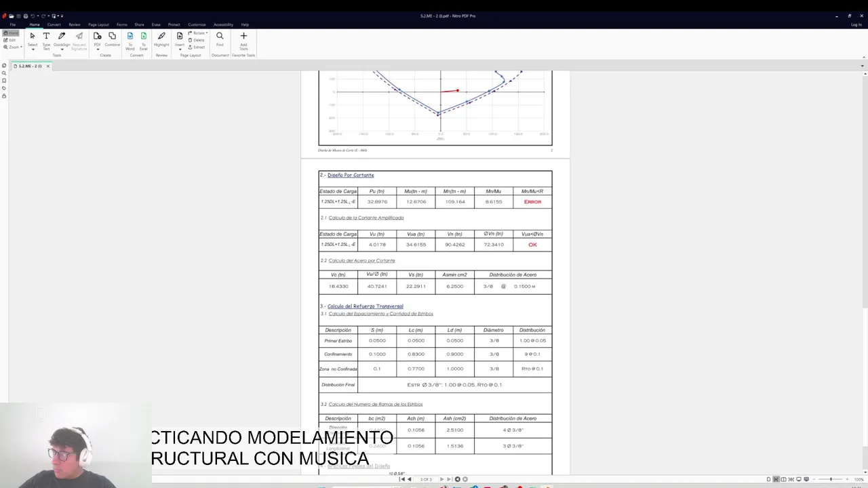Open the Rotate pages dropdown
The image size is (868, 488).
click(198, 33)
